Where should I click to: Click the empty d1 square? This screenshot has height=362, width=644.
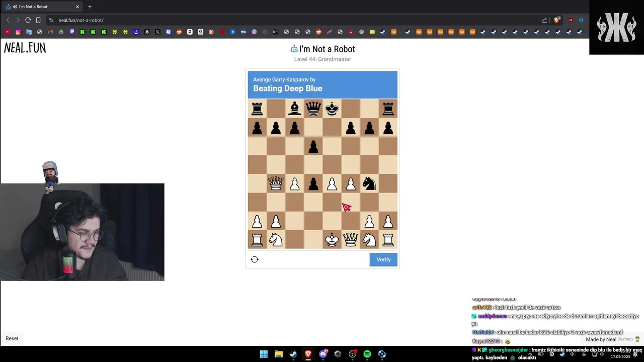coord(313,240)
